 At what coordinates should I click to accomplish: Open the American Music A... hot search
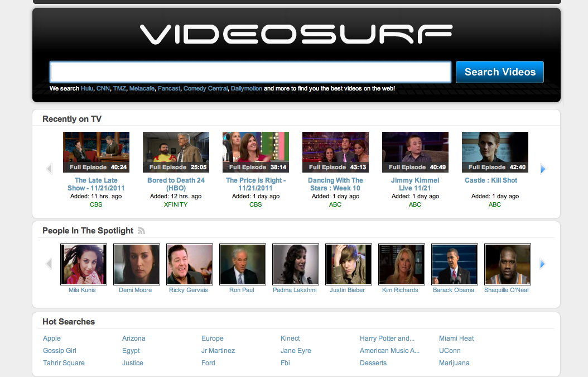pyautogui.click(x=389, y=351)
